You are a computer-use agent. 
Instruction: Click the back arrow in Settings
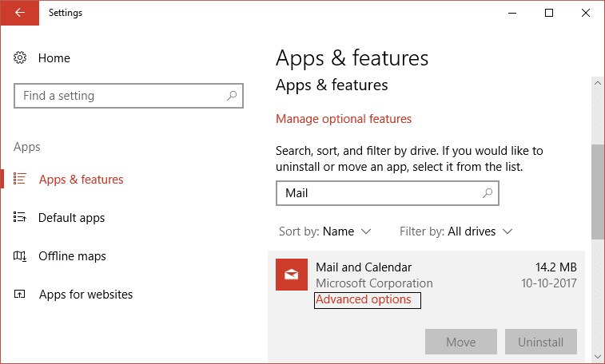19,13
